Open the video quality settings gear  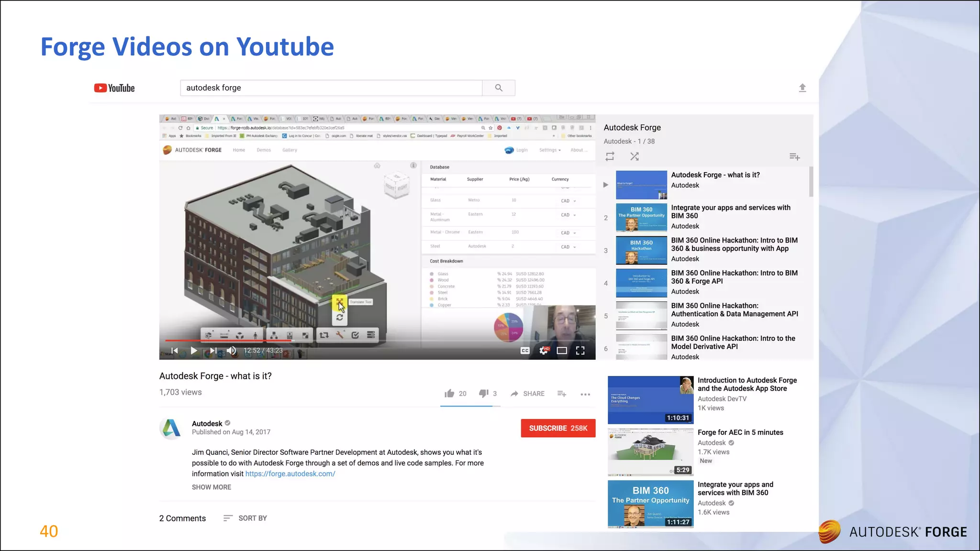pyautogui.click(x=544, y=351)
